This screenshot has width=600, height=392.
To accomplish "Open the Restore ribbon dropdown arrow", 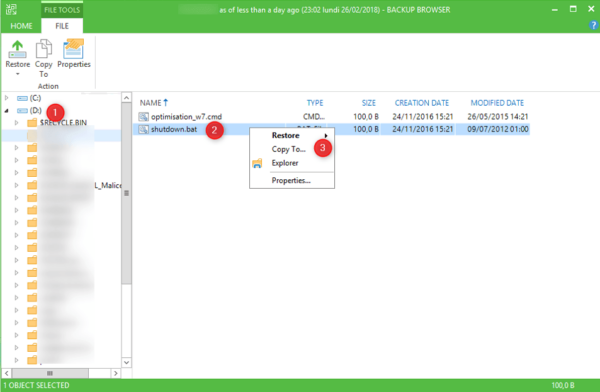I will coord(17,74).
